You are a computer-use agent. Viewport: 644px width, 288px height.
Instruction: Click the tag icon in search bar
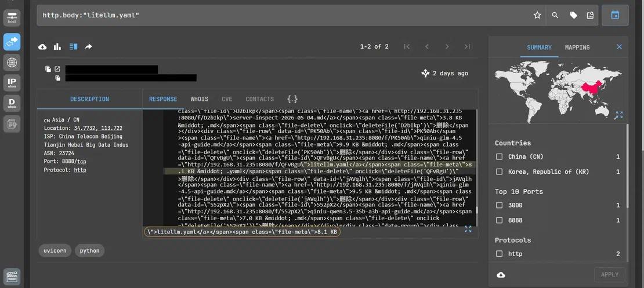[573, 15]
